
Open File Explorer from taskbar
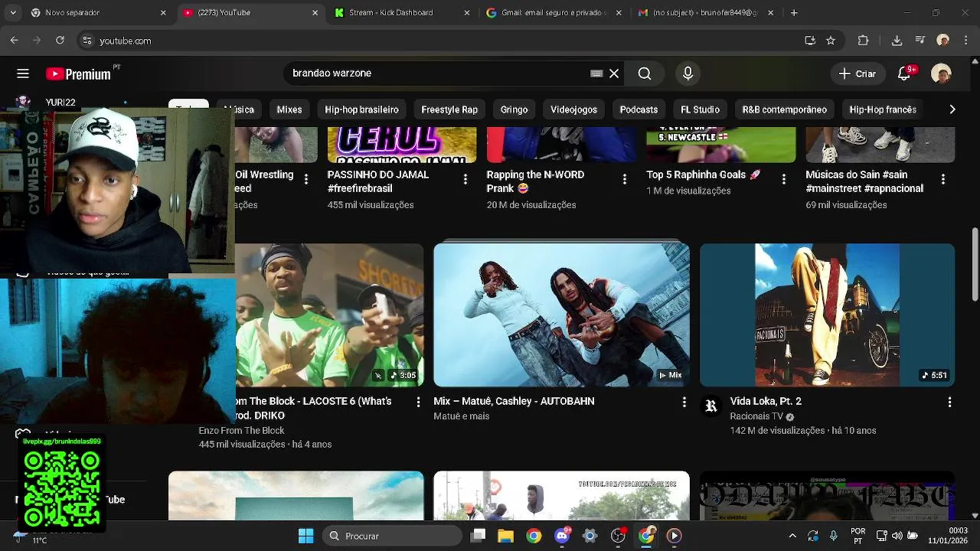505,536
